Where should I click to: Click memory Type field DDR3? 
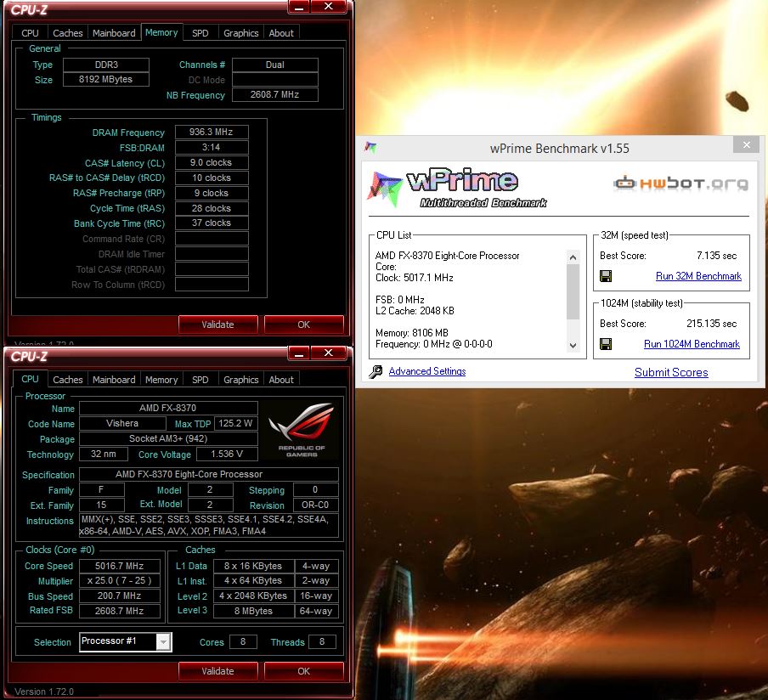tap(106, 65)
